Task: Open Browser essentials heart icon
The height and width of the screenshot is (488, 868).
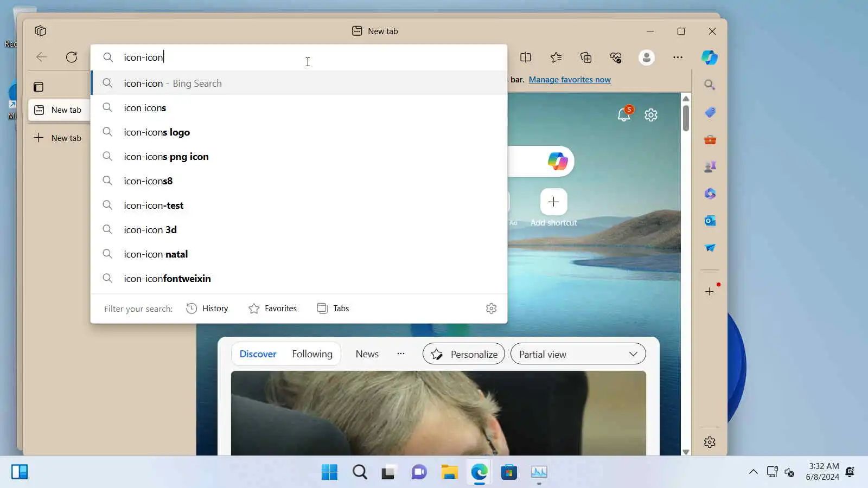Action: [x=616, y=57]
